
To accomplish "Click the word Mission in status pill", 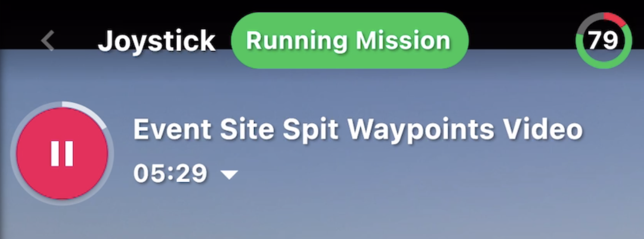I will click(403, 41).
